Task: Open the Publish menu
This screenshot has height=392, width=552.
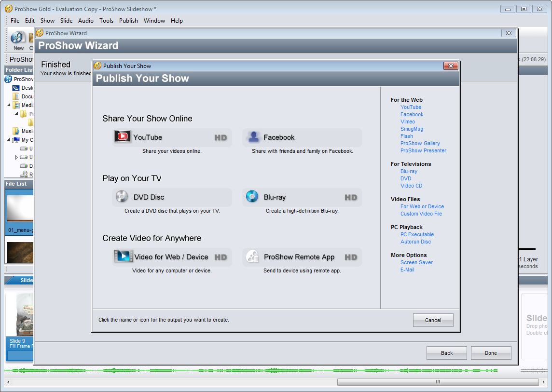Action: (128, 21)
